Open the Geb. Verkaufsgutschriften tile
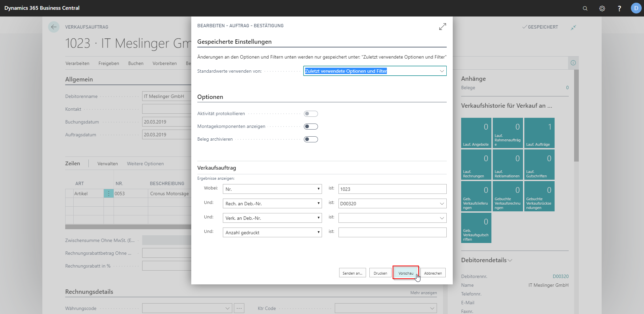Viewport: 644px width, 314px height. [x=476, y=228]
